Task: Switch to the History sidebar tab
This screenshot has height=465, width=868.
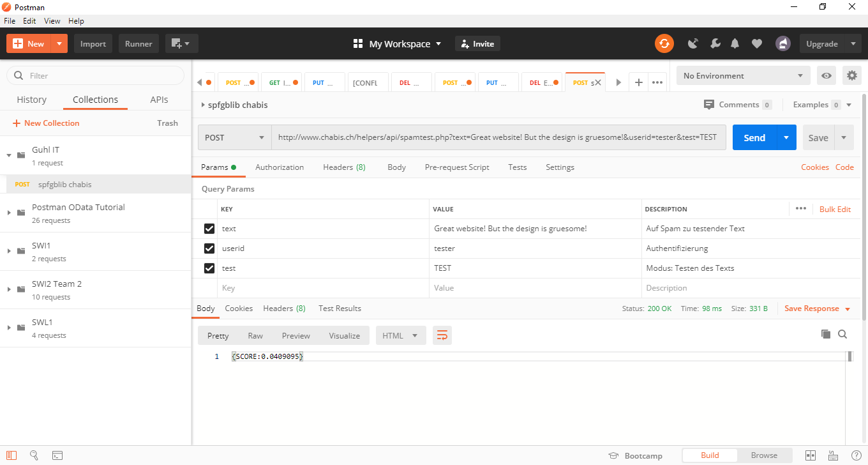Action: [x=31, y=100]
